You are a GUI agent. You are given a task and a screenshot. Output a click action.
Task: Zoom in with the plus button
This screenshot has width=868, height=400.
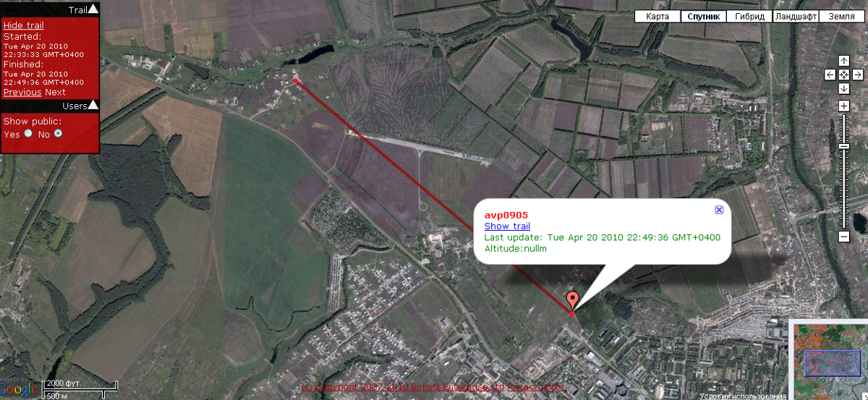843,106
